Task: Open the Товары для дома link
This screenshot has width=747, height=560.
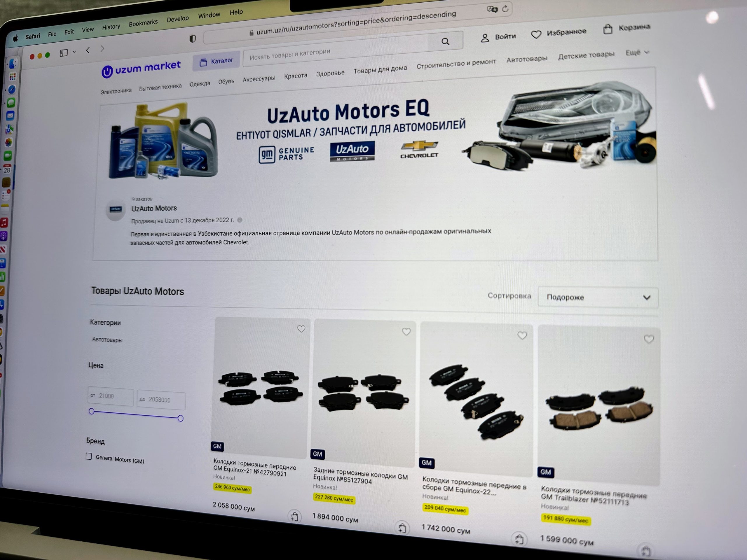Action: pyautogui.click(x=380, y=69)
